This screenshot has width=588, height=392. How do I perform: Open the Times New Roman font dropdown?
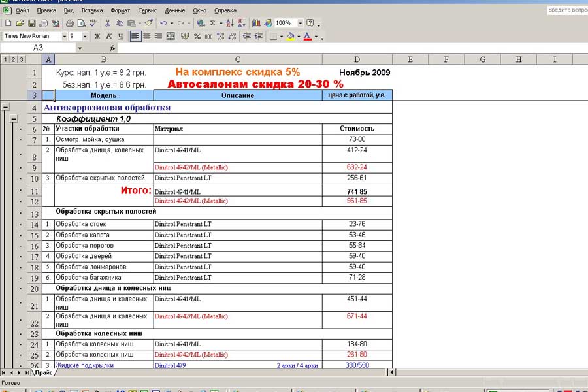click(x=65, y=37)
